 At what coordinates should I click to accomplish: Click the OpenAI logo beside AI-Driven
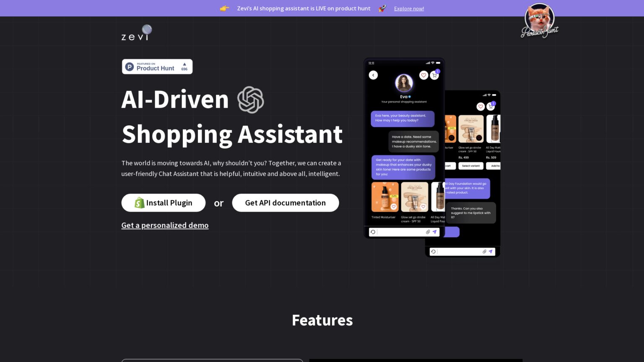[251, 100]
